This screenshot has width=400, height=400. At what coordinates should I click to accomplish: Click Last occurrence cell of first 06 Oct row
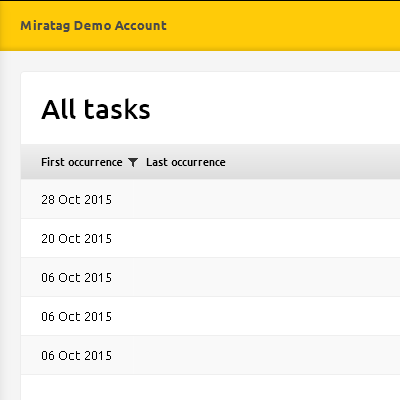tap(186, 278)
